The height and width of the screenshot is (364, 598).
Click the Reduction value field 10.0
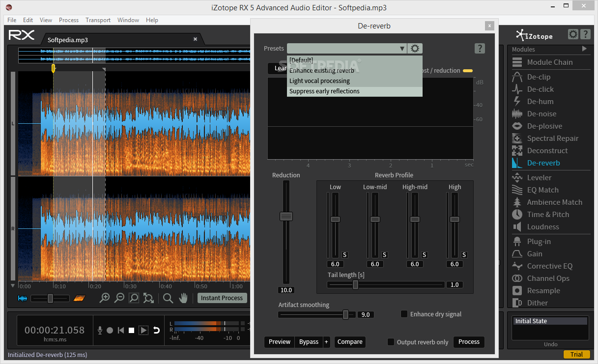click(286, 290)
